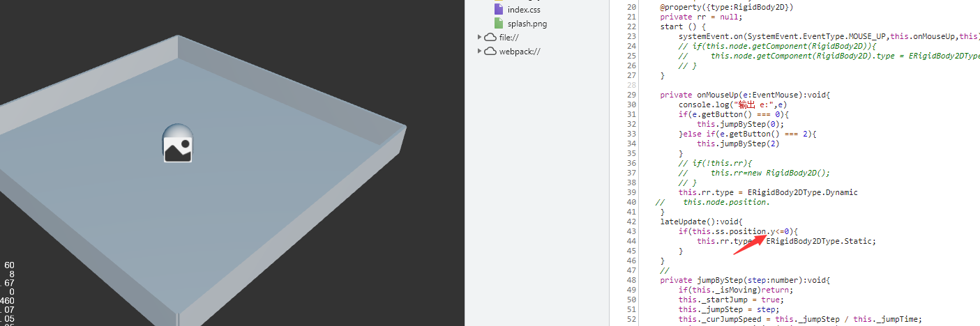Click the "if(this.ss.position.y<=0){" condition
Screen dimensions: 980x326
click(x=738, y=231)
